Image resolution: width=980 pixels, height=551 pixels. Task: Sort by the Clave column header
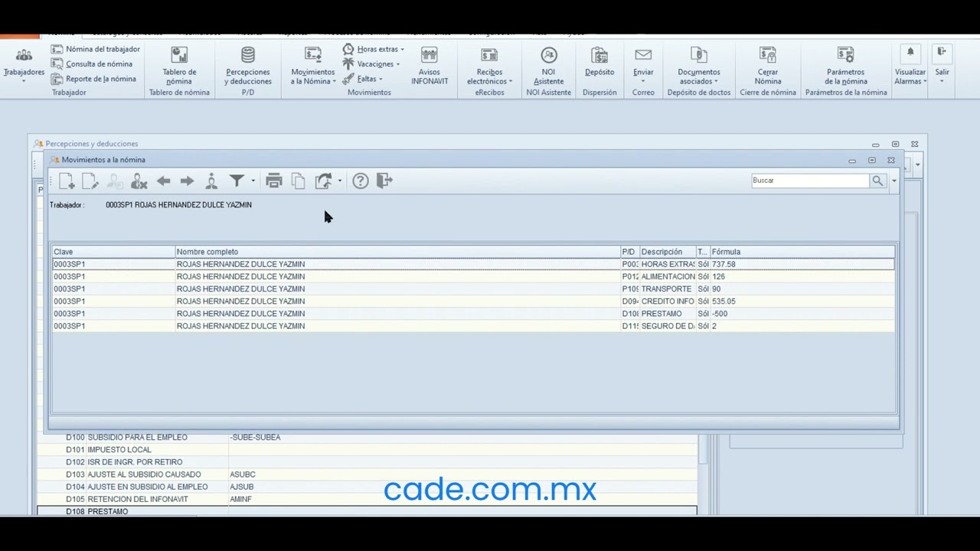[x=113, y=252]
